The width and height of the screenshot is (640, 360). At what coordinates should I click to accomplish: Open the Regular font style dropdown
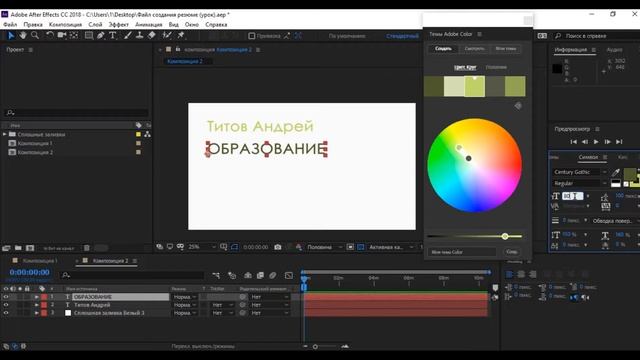(x=580, y=183)
